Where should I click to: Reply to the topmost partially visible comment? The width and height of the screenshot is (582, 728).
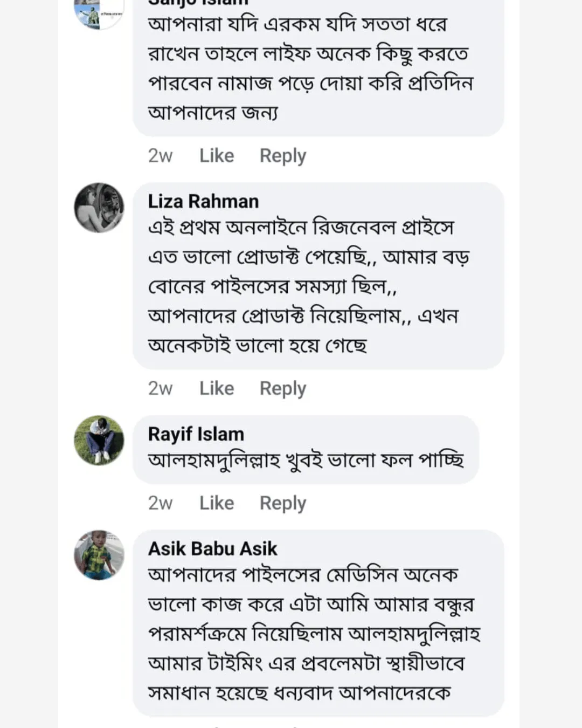point(283,155)
